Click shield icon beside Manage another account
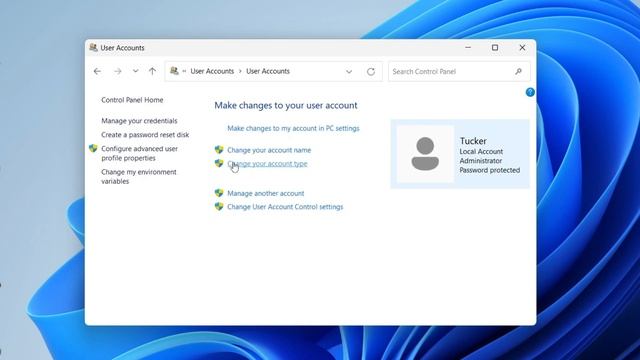The width and height of the screenshot is (640, 360). [219, 193]
